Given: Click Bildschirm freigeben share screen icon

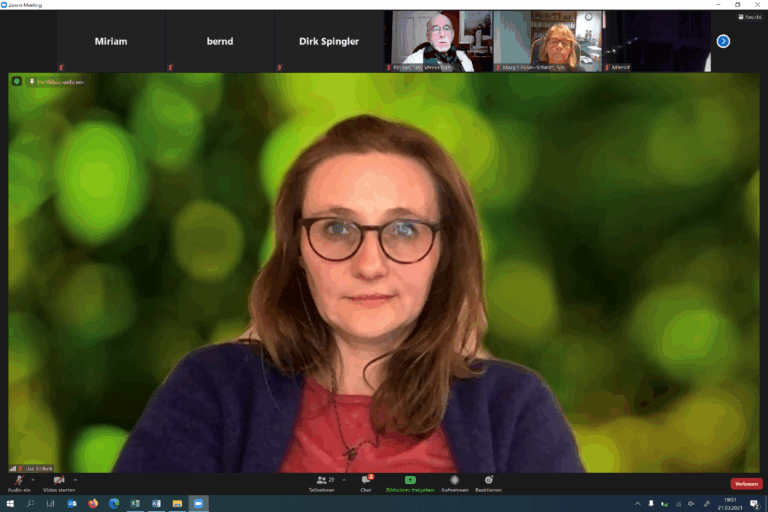Looking at the screenshot, I should pyautogui.click(x=410, y=481).
